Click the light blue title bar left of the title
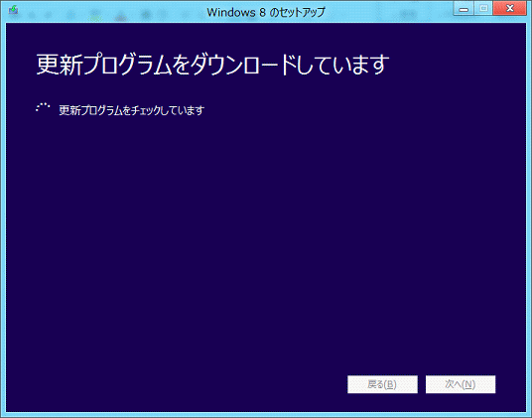This screenshot has width=532, height=418. tap(112, 12)
